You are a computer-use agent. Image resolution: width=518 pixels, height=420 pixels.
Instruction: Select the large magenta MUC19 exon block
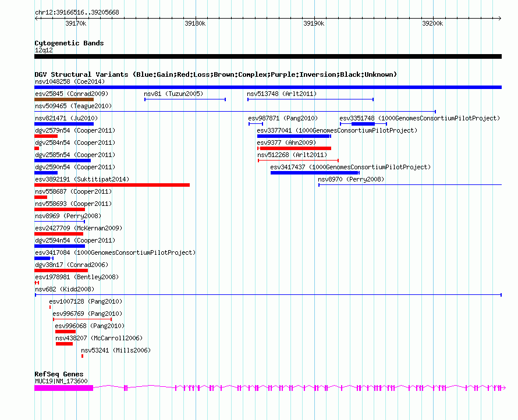point(64,388)
